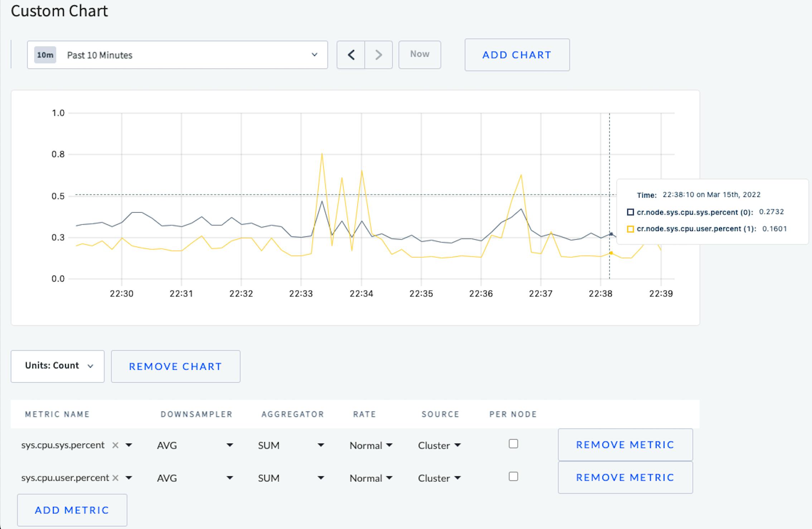Click the Add Metric button
The height and width of the screenshot is (529, 812).
coord(72,510)
